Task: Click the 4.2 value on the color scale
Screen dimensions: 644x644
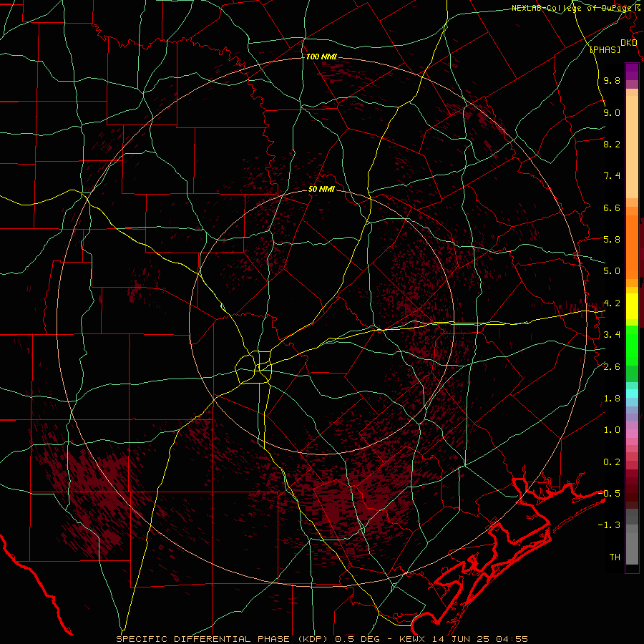Action: 612,303
